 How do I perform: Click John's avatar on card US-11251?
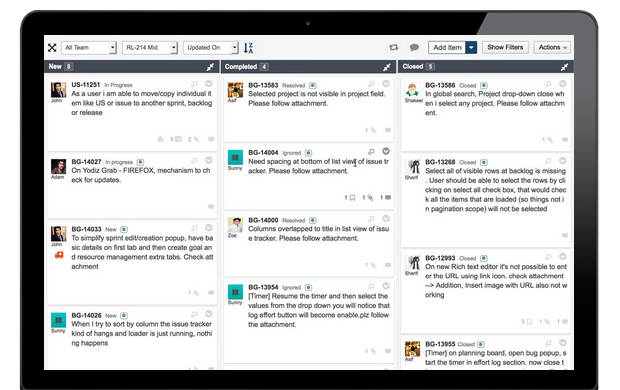tap(58, 90)
